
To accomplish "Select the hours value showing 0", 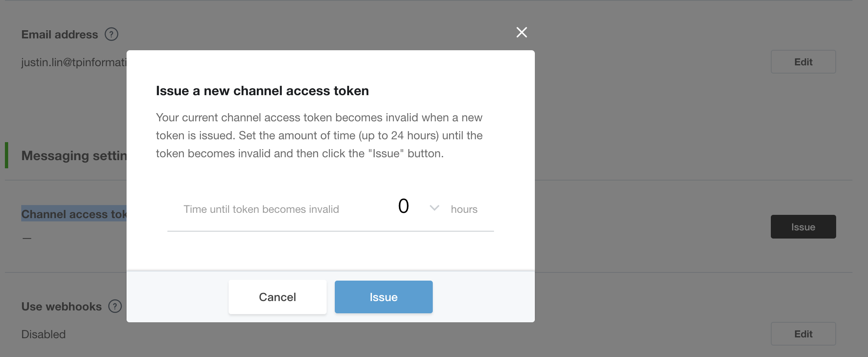I will click(x=403, y=206).
